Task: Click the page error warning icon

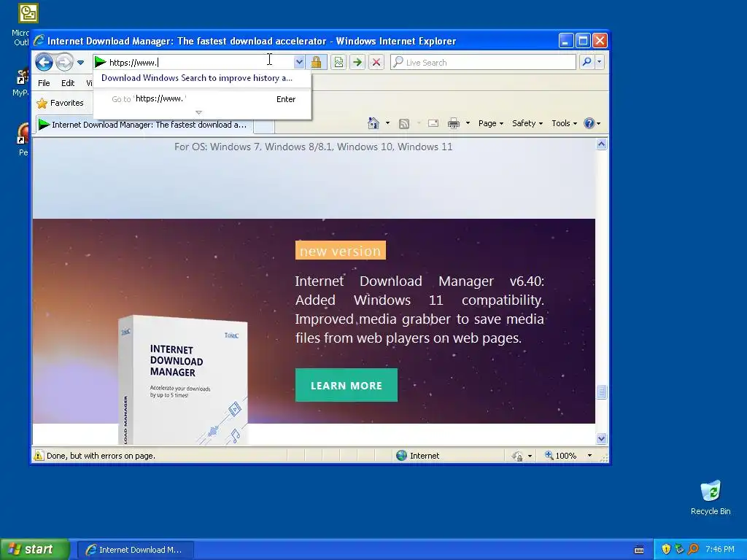Action: coord(39,456)
